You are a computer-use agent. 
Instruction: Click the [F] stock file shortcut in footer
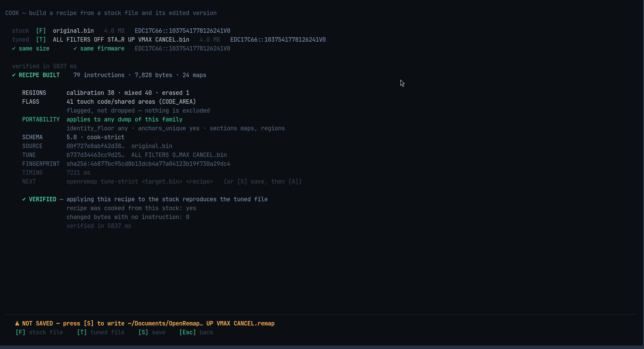tap(39, 332)
